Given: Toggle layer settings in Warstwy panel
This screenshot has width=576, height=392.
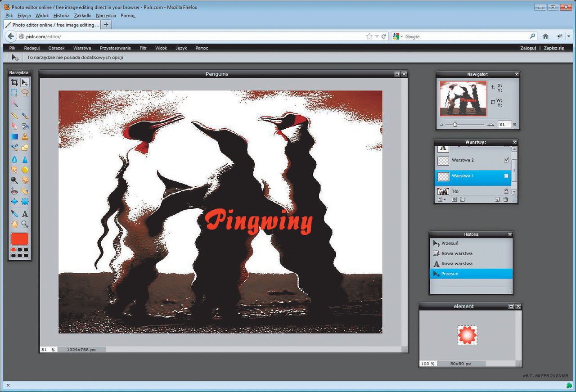Looking at the screenshot, I should tap(442, 199).
